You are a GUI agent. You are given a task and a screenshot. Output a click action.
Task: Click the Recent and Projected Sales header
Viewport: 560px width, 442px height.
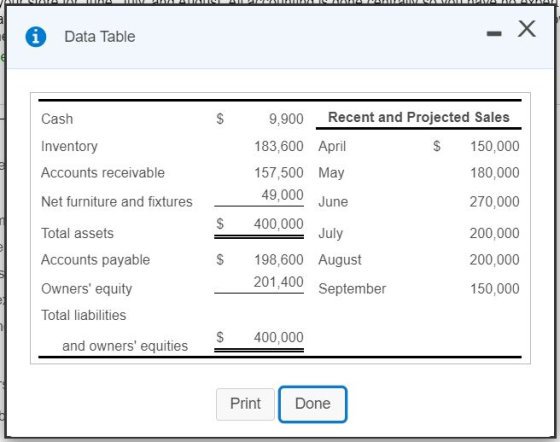click(419, 117)
